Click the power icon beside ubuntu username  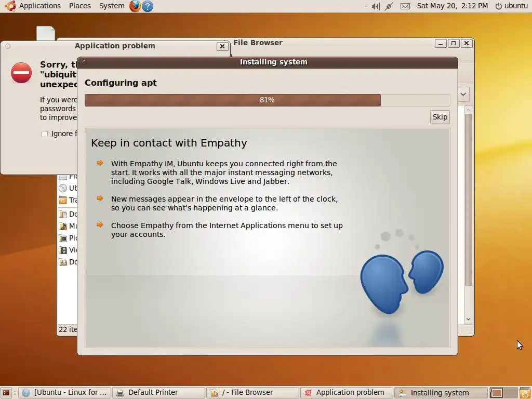[498, 6]
